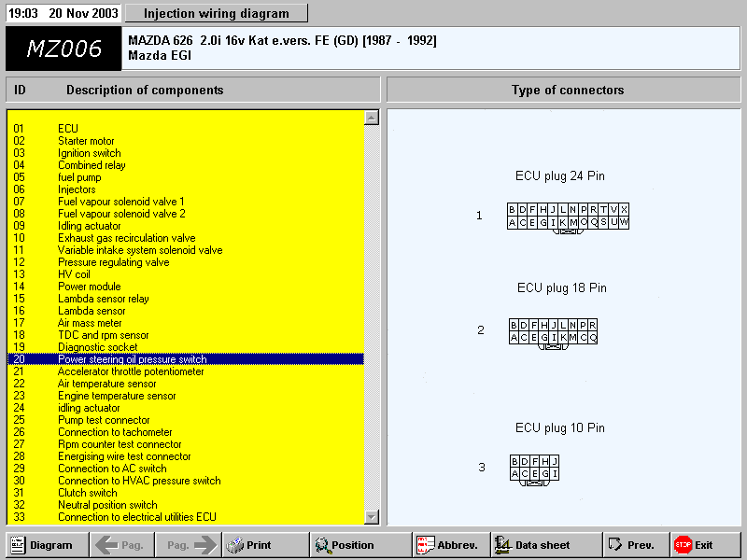
Task: Select Engine temperature sensor
Action: pos(186,396)
